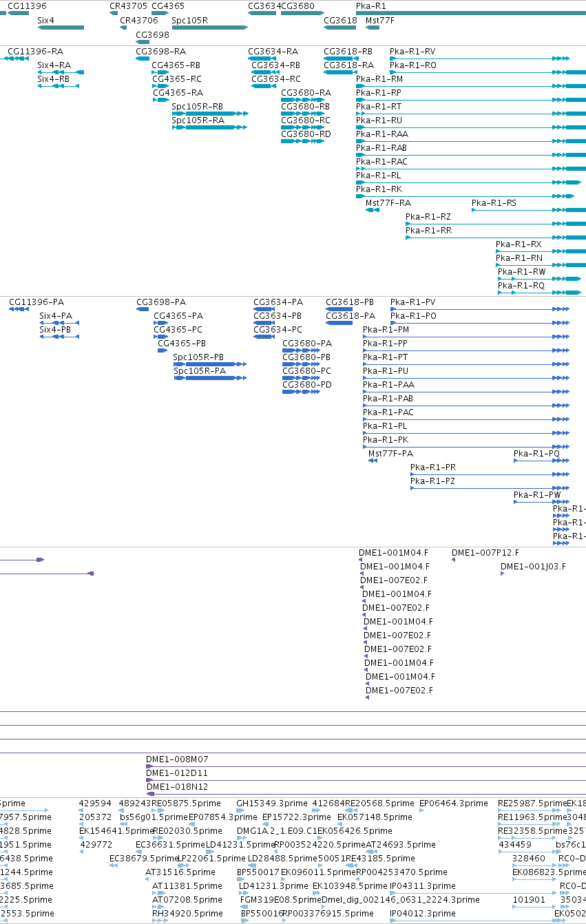Click protein Pka-R1-PR
Image resolution: width=586 pixels, height=924 pixels.
433,468
